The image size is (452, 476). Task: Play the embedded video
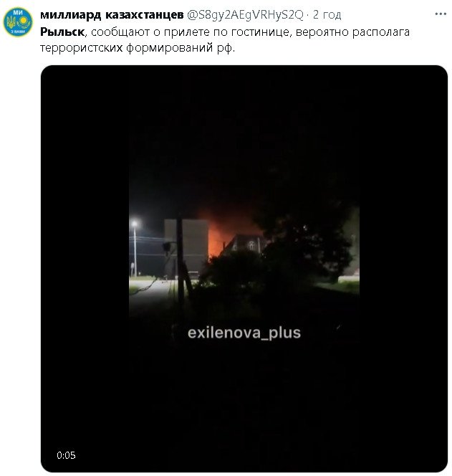pyautogui.click(x=244, y=268)
